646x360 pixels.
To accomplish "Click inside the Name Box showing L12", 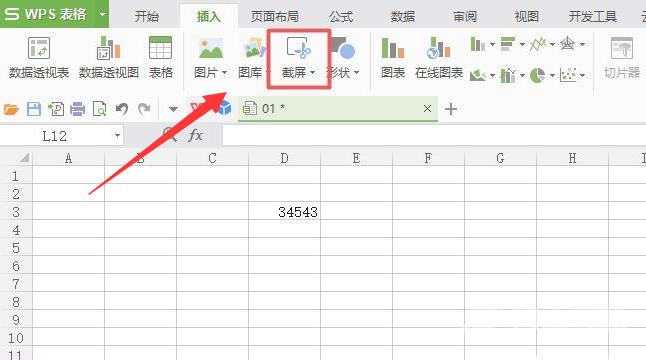I will click(56, 136).
